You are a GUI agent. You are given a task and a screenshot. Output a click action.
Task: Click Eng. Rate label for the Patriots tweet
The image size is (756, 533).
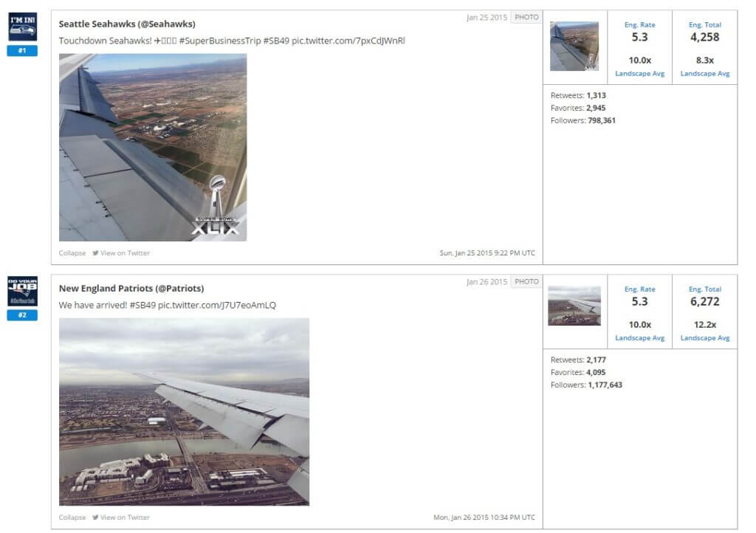pos(640,289)
